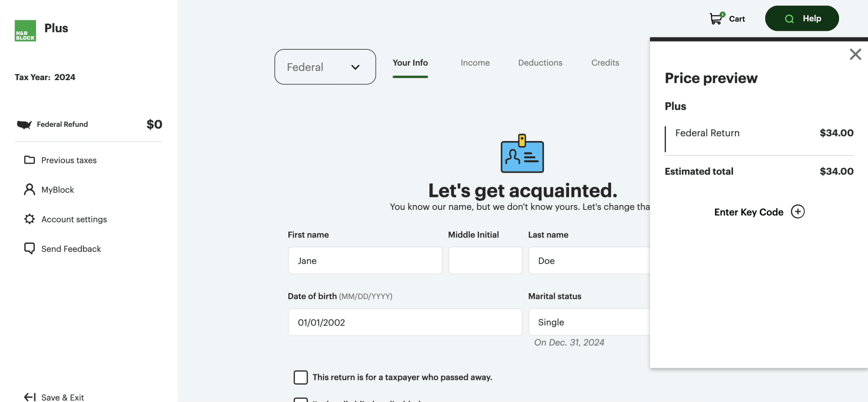
Task: Click the Date of birth field
Action: click(405, 322)
